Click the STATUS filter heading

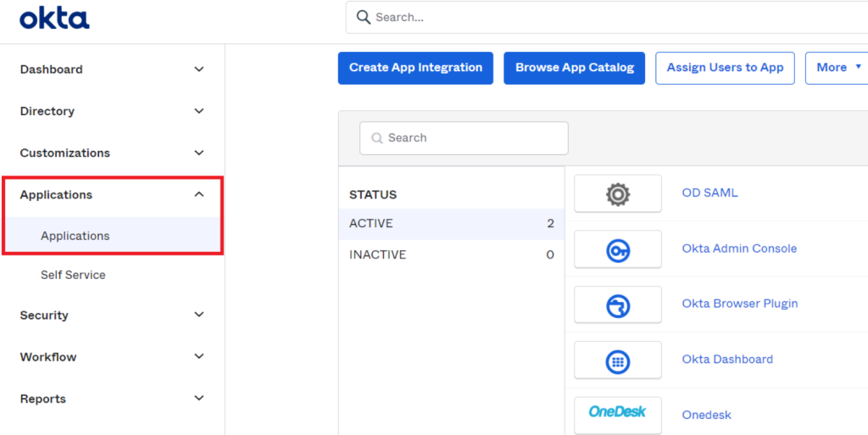[x=373, y=195]
